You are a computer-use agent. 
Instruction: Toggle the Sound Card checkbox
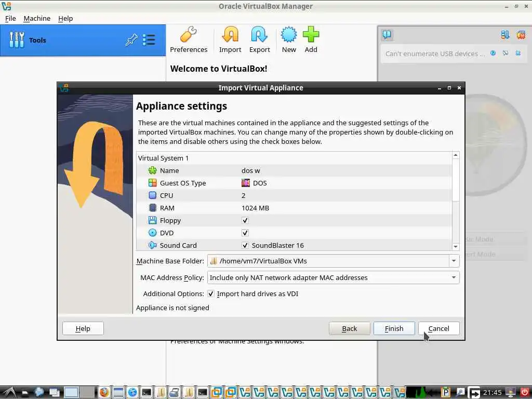[245, 245]
